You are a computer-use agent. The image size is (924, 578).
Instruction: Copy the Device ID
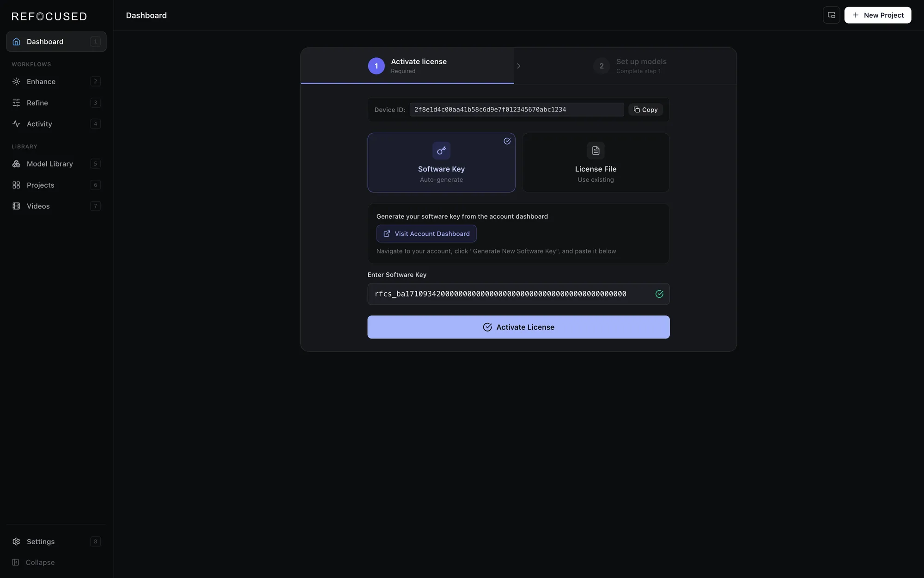(645, 110)
